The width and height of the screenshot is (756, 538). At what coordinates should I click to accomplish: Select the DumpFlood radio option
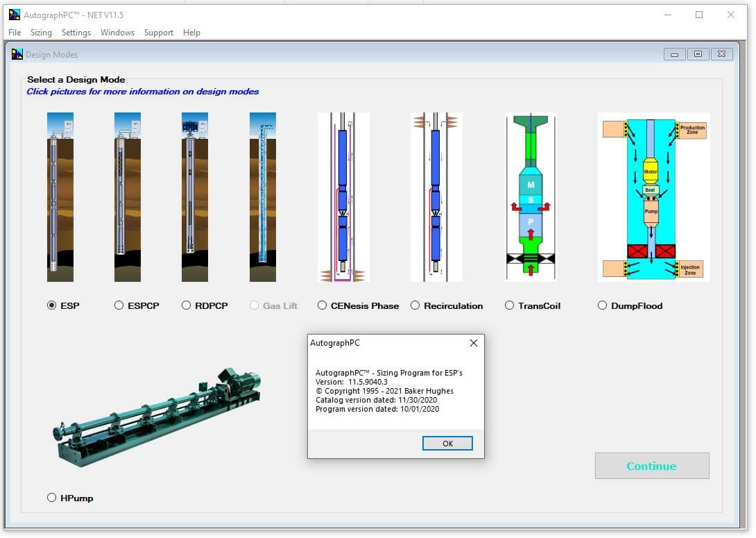(603, 305)
